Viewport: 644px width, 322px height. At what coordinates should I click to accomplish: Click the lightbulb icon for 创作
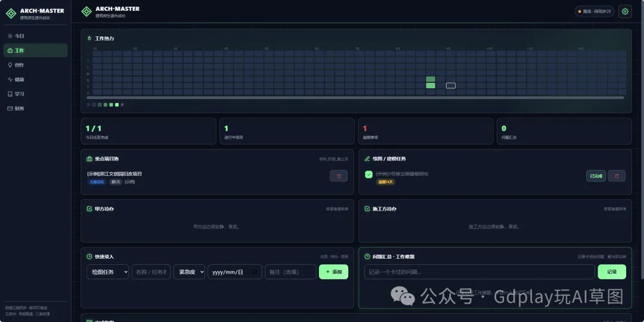point(10,65)
